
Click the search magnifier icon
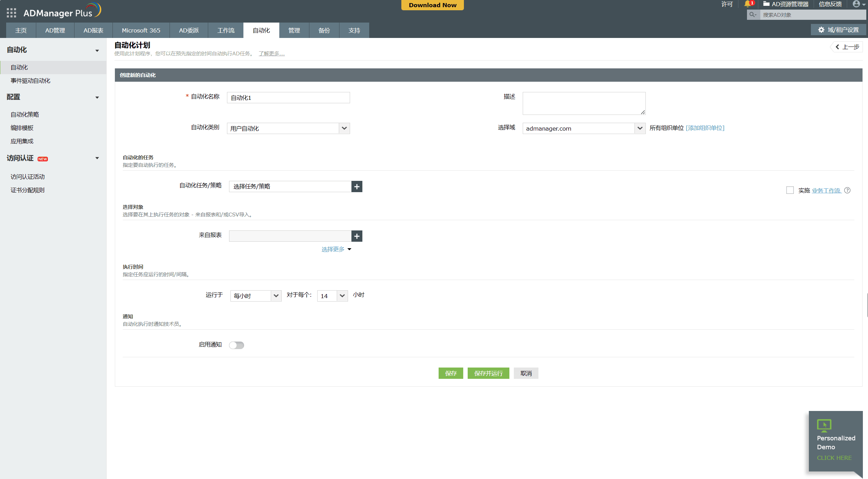coord(752,15)
